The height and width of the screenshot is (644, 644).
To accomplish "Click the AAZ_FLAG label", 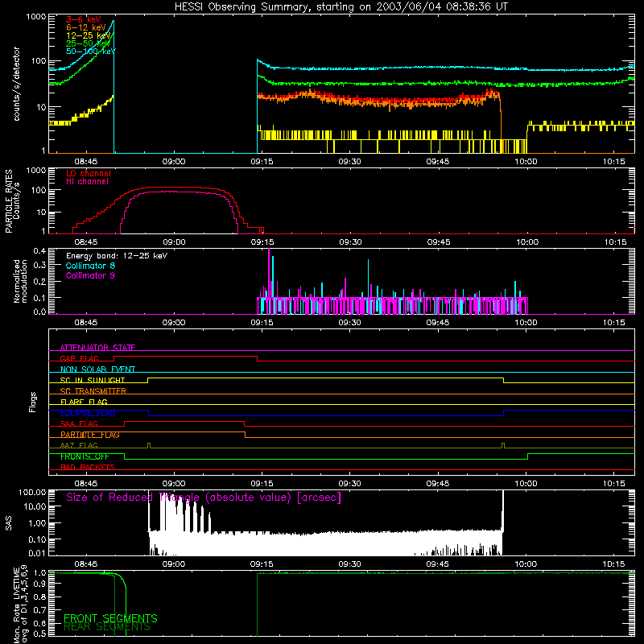I will 79,445.
